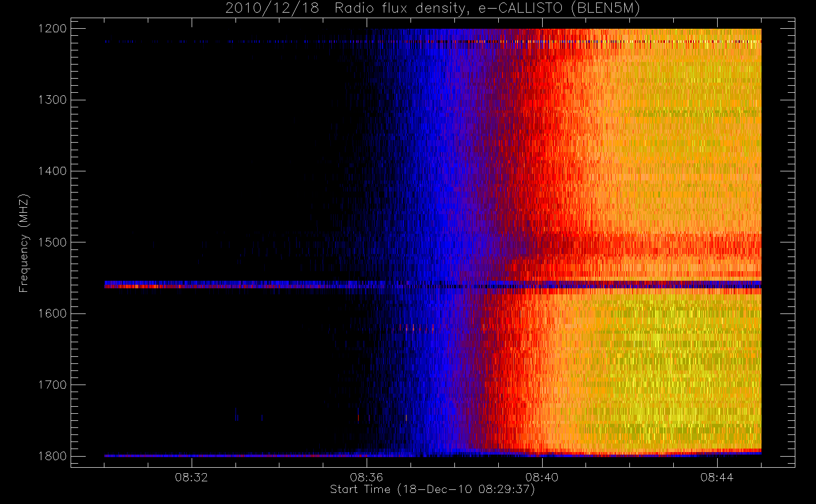This screenshot has height=504, width=816.
Task: Click the 1800 frequency tick label
Action: pos(52,456)
